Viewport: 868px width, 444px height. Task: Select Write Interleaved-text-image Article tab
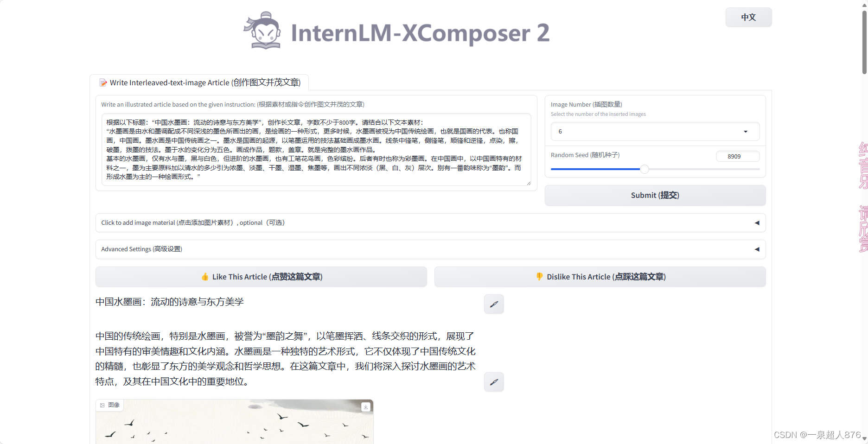point(199,82)
